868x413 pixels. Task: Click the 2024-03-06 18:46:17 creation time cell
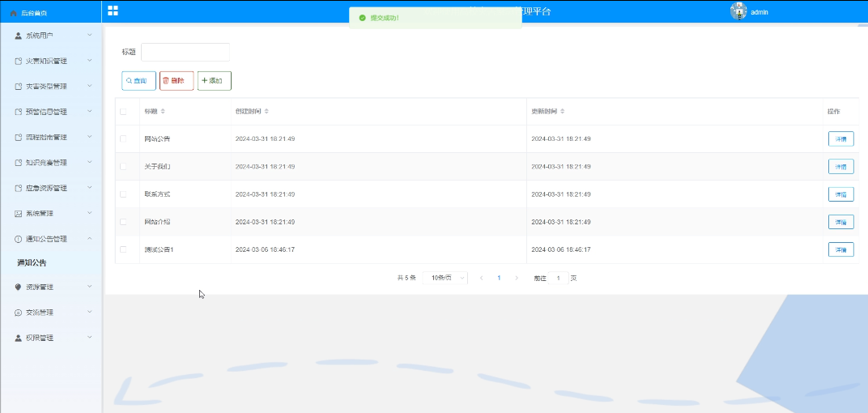[x=265, y=249]
